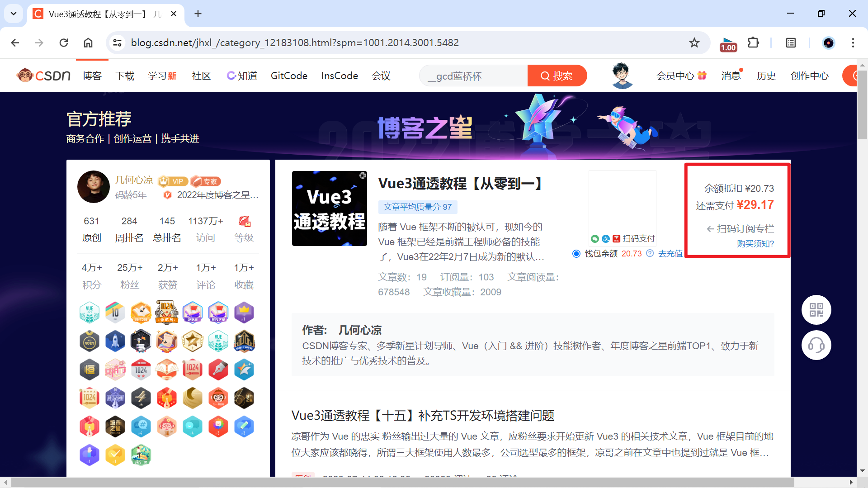The width and height of the screenshot is (868, 488).
Task: Click the horizontal page scrollbar
Action: 402,482
